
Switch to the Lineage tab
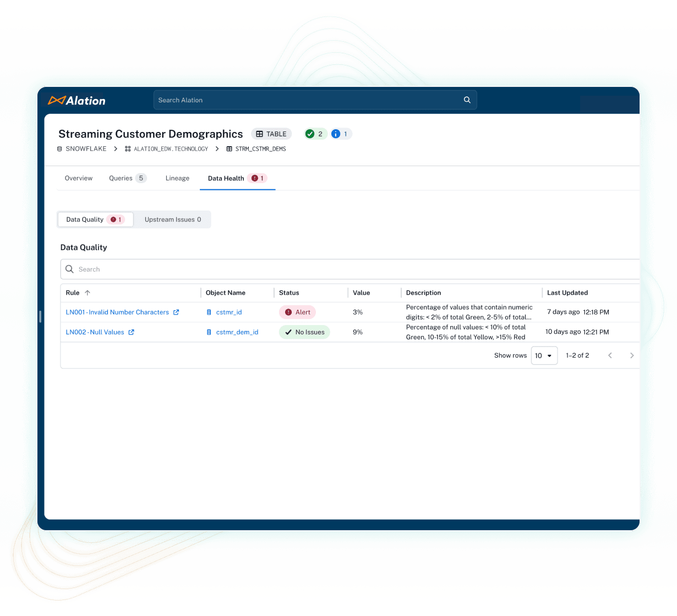[177, 178]
